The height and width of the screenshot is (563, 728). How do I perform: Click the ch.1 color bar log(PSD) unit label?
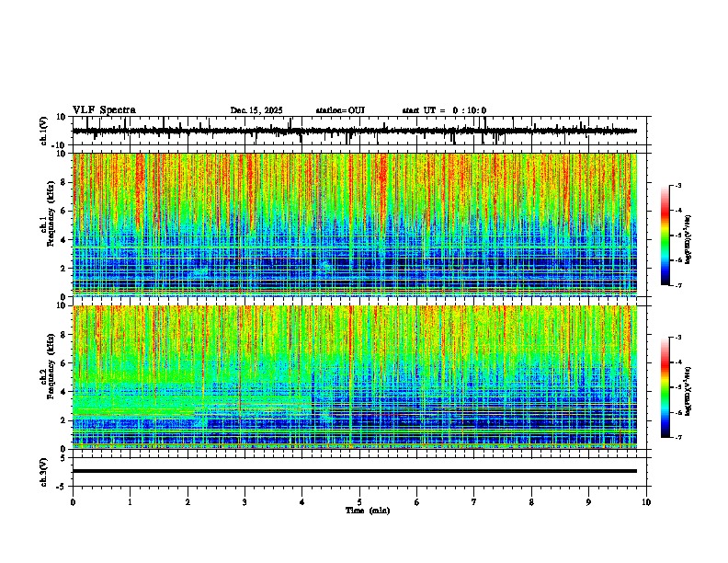(688, 240)
